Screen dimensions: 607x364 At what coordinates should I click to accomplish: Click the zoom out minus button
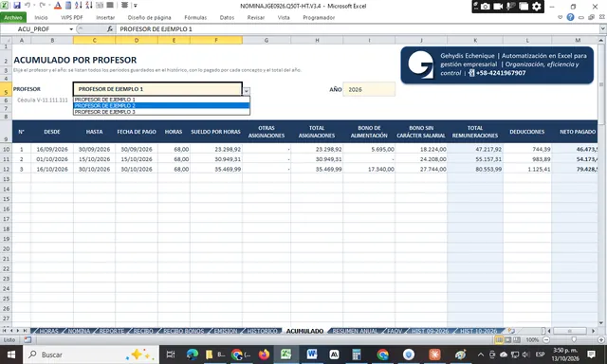coord(546,340)
